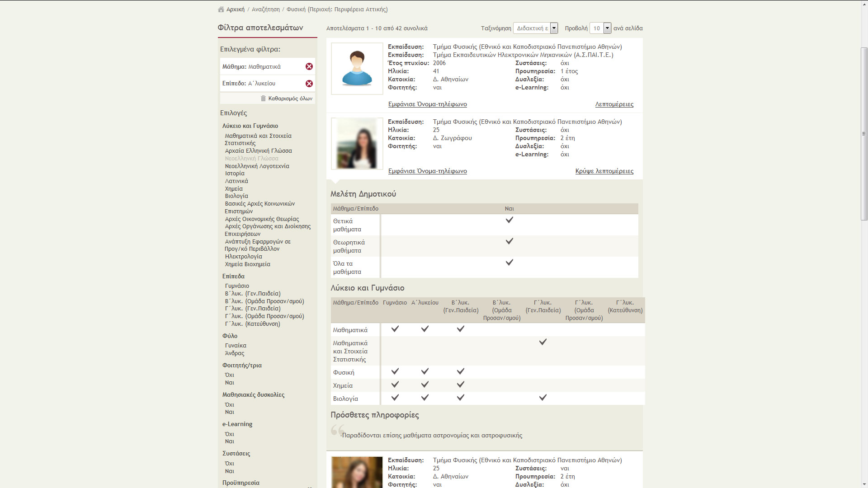Filter by subject Χημεία in sidebar

tap(234, 189)
